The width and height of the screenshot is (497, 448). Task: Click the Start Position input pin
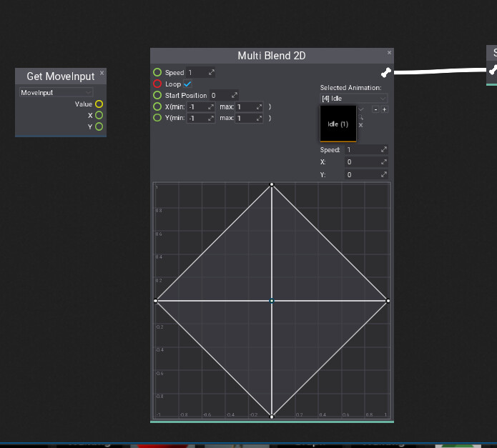[157, 95]
